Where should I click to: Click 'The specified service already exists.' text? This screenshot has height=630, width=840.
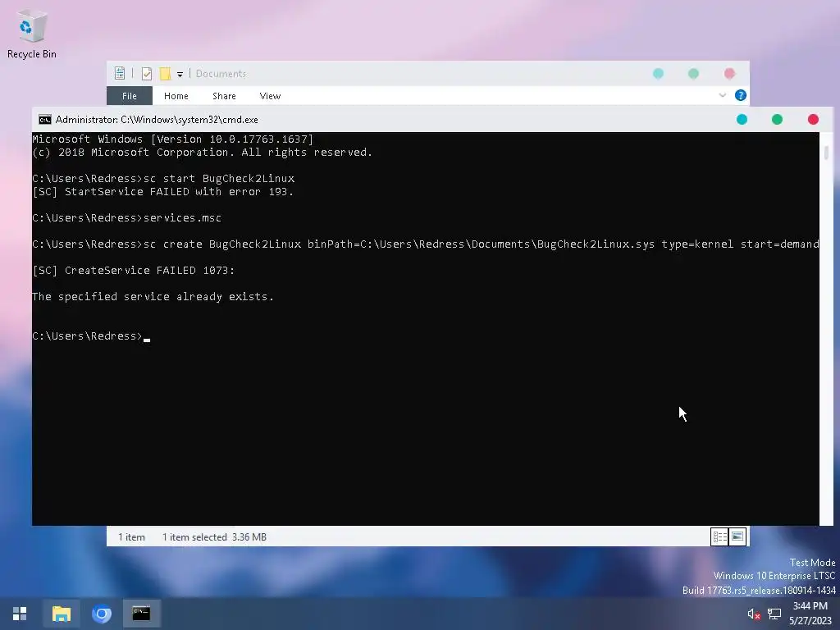coord(153,297)
